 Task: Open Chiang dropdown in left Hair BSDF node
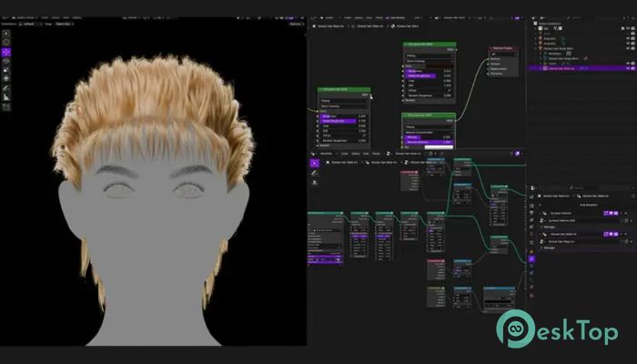[x=344, y=101]
